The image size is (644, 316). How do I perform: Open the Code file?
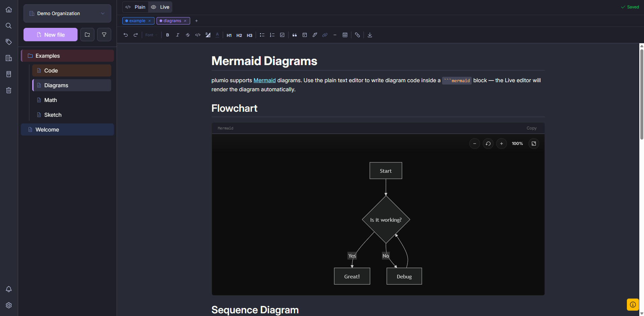pos(72,70)
